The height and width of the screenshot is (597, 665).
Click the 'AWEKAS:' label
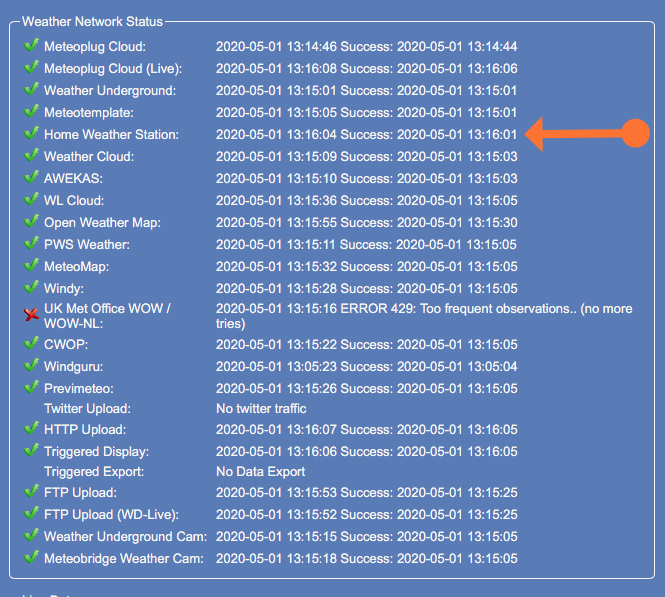tap(73, 179)
